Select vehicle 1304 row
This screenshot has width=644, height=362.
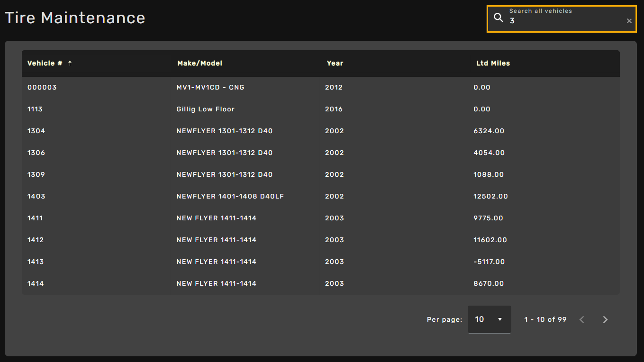pyautogui.click(x=36, y=131)
